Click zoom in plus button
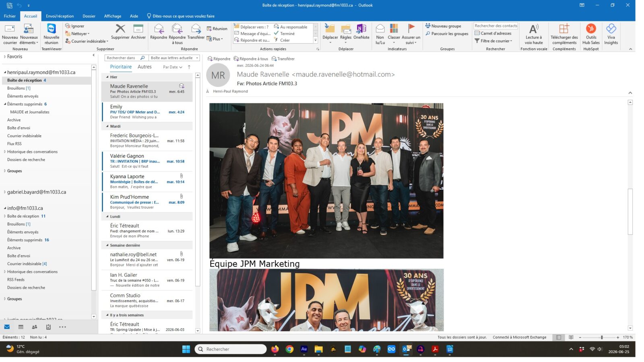This screenshot has height=362, width=644. click(618, 337)
